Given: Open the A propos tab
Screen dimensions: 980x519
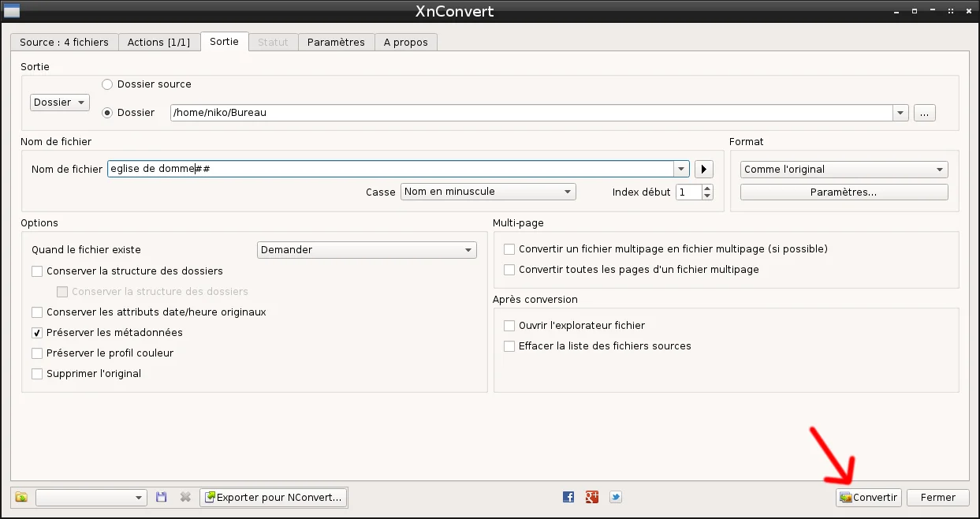Looking at the screenshot, I should [x=406, y=43].
